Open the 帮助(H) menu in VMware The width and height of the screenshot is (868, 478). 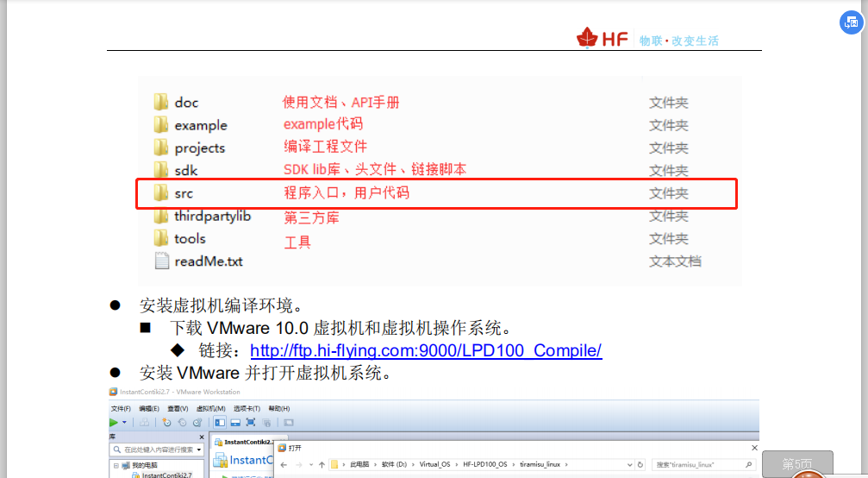pos(279,409)
